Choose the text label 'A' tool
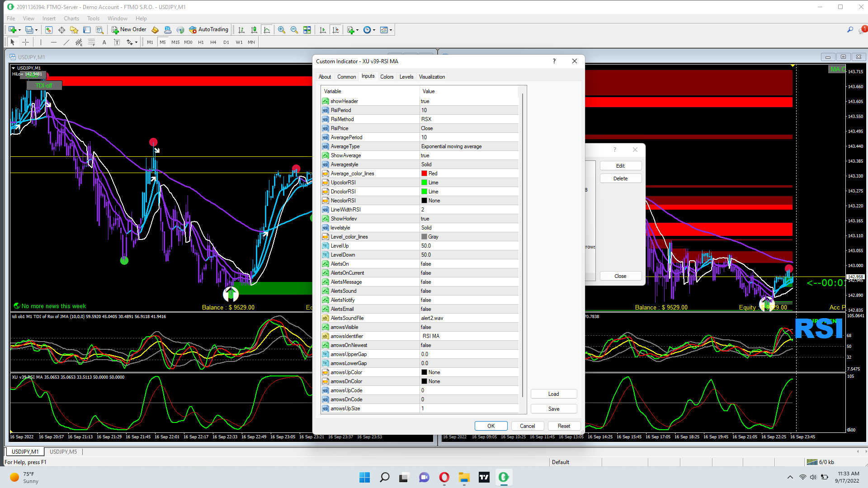Screen dimensions: 868x488 [x=104, y=42]
